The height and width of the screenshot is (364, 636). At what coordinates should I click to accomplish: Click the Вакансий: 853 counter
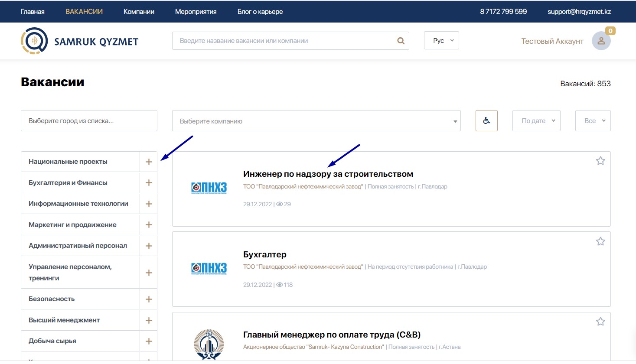point(585,84)
